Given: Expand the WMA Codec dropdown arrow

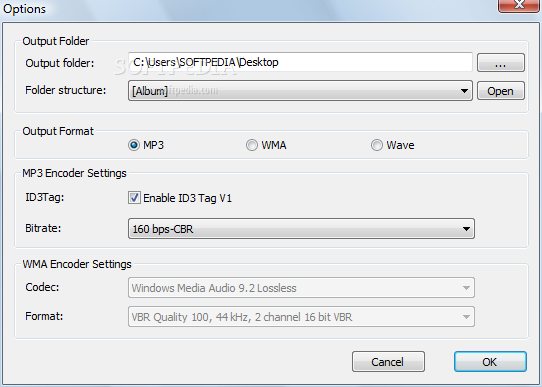Looking at the screenshot, I should 466,288.
